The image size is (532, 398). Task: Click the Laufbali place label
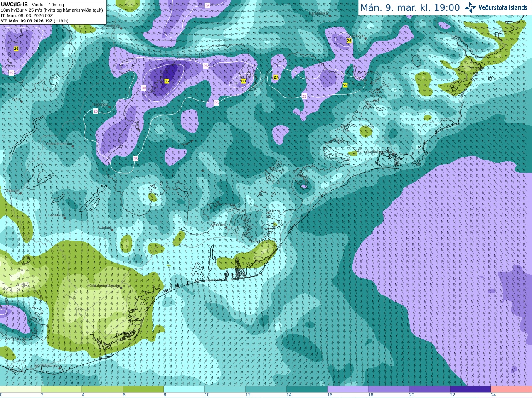[105, 228]
